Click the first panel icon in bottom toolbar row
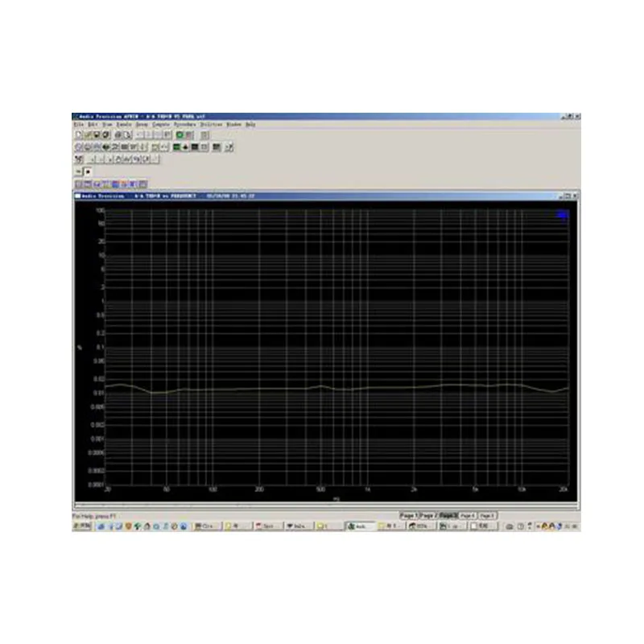The width and height of the screenshot is (644, 644). [x=79, y=184]
